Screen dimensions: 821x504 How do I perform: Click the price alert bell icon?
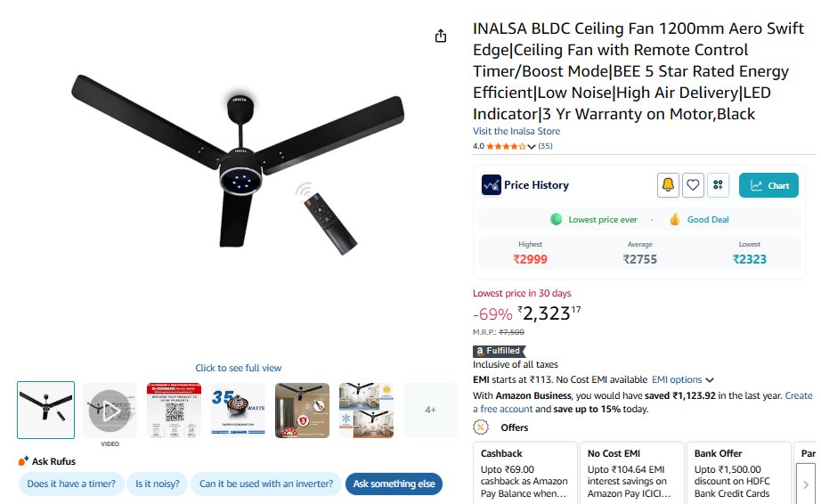click(668, 185)
